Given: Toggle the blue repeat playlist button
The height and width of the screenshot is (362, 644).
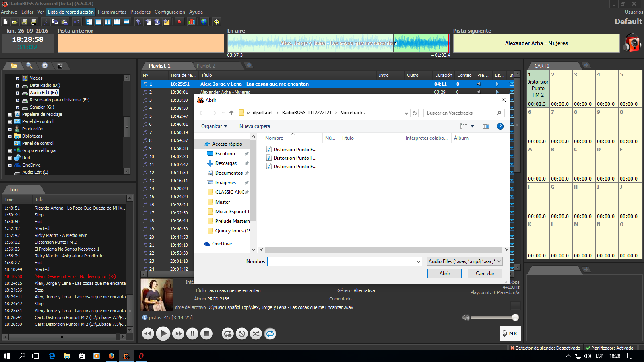Looking at the screenshot, I should click(x=270, y=333).
